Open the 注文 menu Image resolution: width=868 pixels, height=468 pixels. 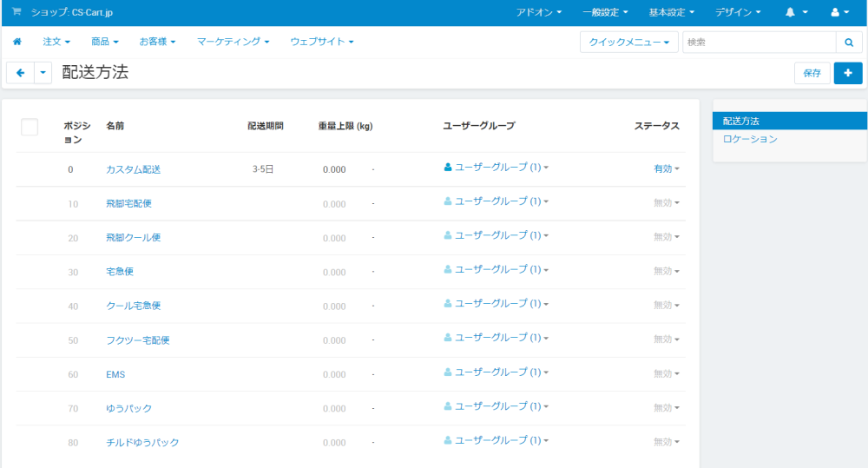tap(56, 42)
